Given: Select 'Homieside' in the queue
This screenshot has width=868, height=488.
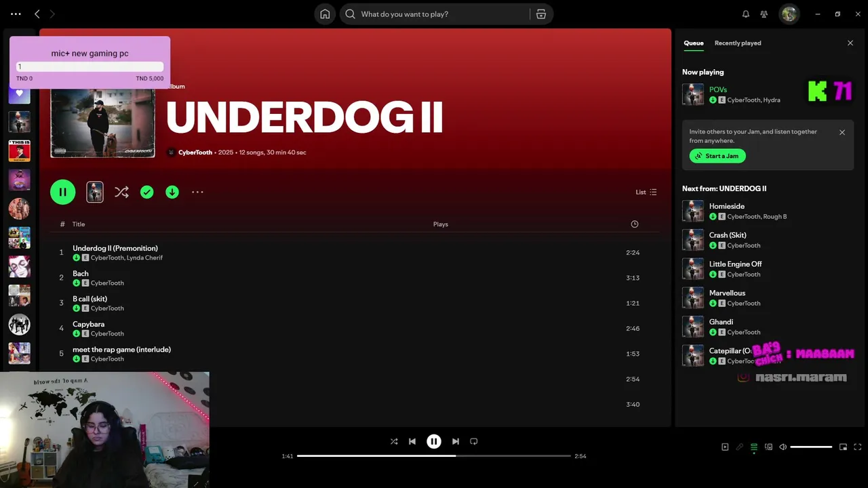Looking at the screenshot, I should coord(727,206).
